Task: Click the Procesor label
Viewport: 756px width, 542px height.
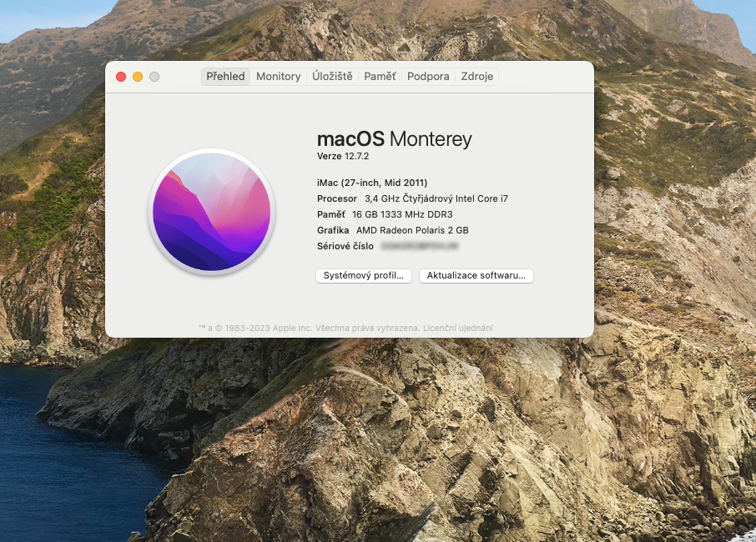Action: click(x=337, y=198)
